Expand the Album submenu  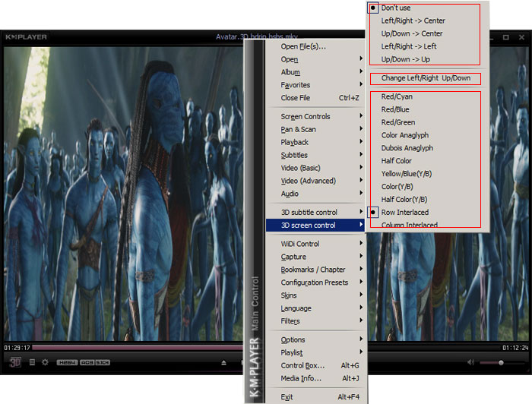(x=315, y=72)
